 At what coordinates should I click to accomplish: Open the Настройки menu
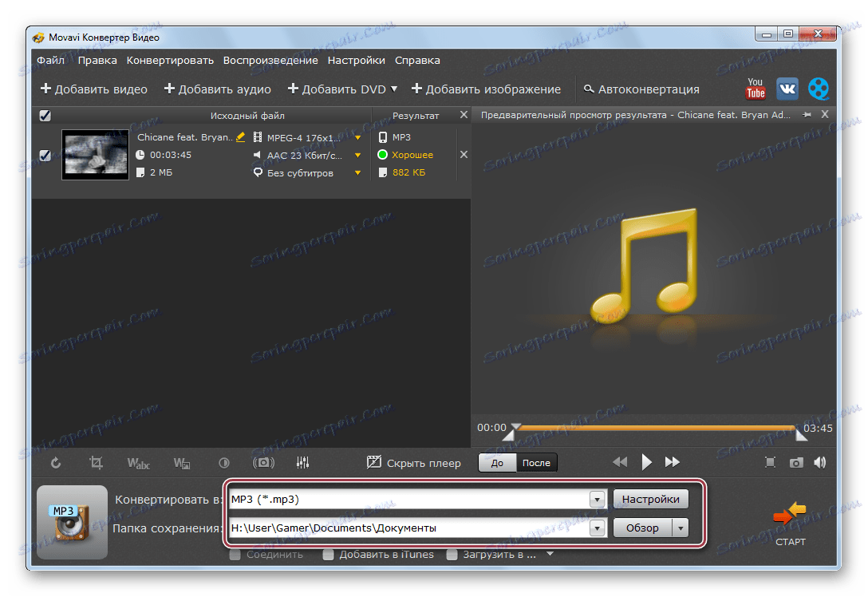(356, 60)
